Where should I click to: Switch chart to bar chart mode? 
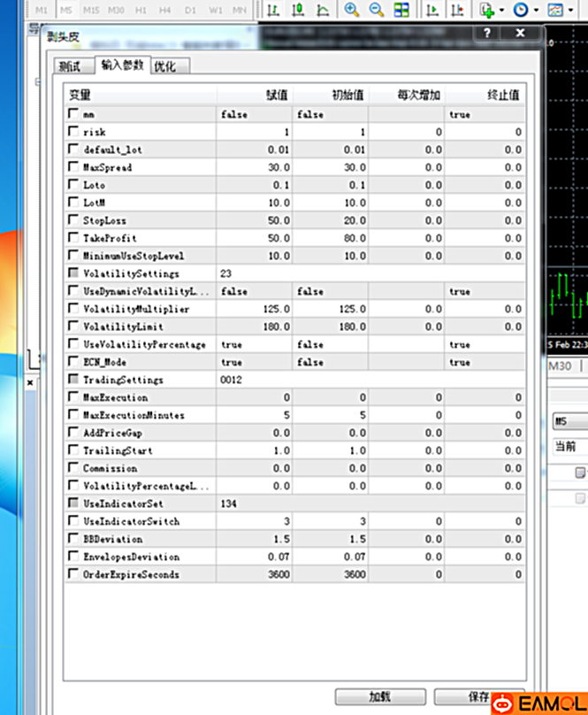click(x=273, y=10)
